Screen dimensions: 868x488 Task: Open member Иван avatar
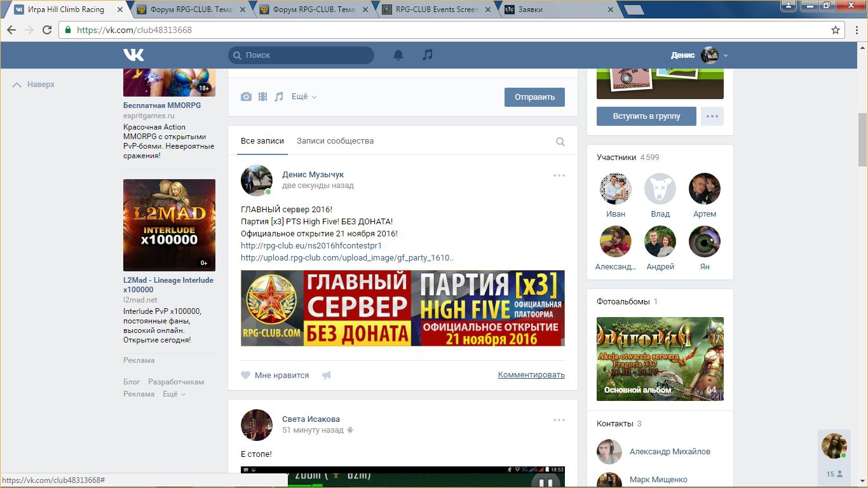616,189
